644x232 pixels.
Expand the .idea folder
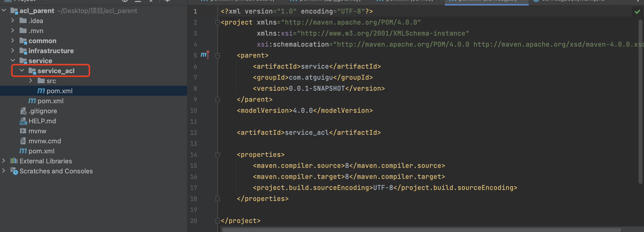13,21
